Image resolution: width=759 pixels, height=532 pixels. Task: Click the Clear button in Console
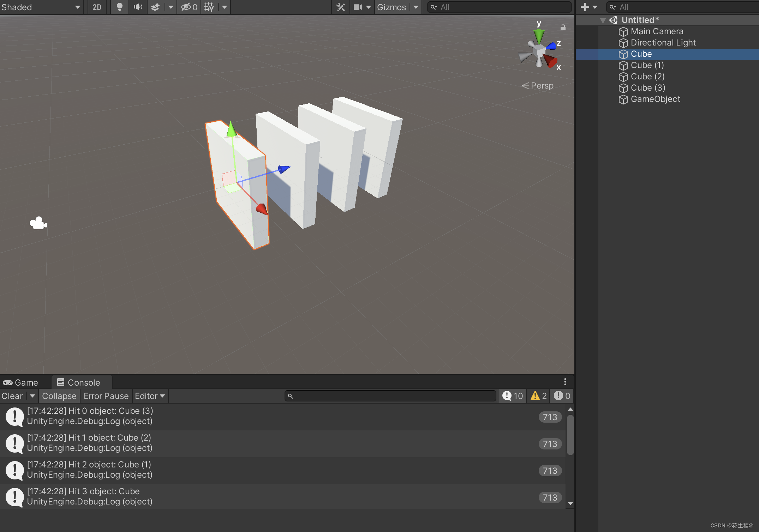[12, 396]
